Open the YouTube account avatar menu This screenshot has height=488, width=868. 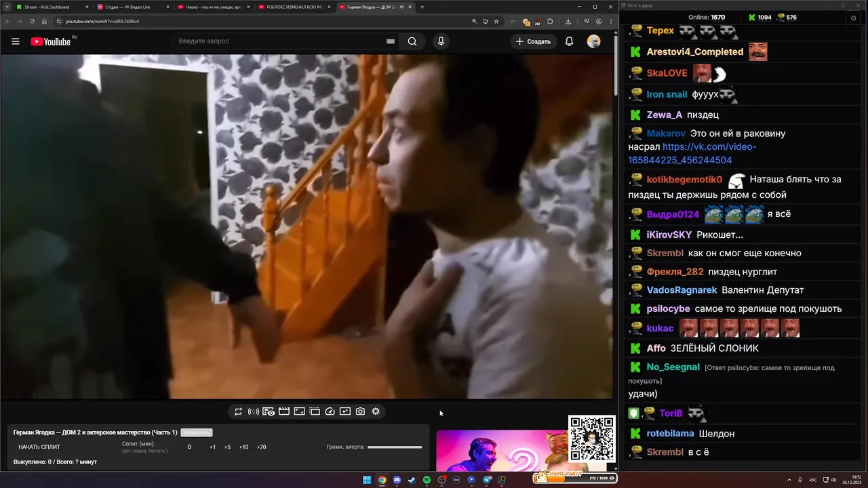point(593,41)
